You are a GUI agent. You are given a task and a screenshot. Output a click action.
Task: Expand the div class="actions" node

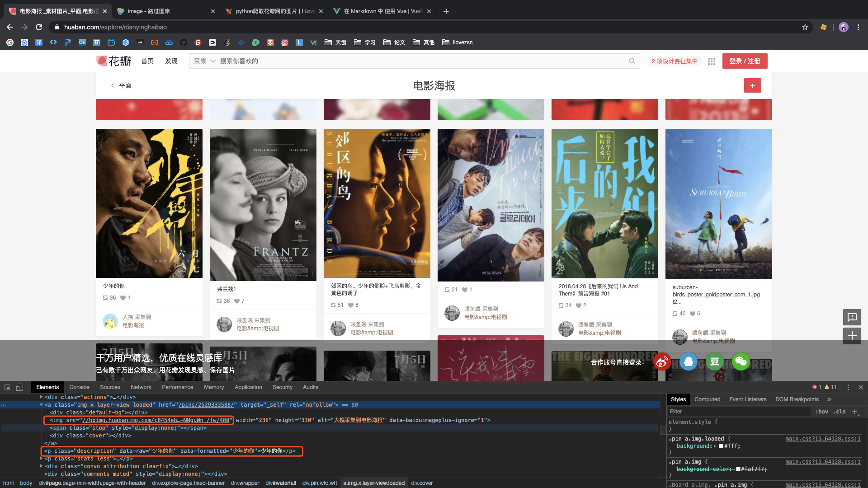pyautogui.click(x=41, y=397)
